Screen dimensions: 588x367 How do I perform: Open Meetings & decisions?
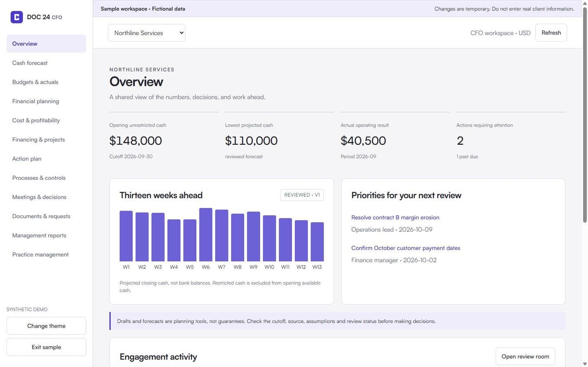[46, 197]
